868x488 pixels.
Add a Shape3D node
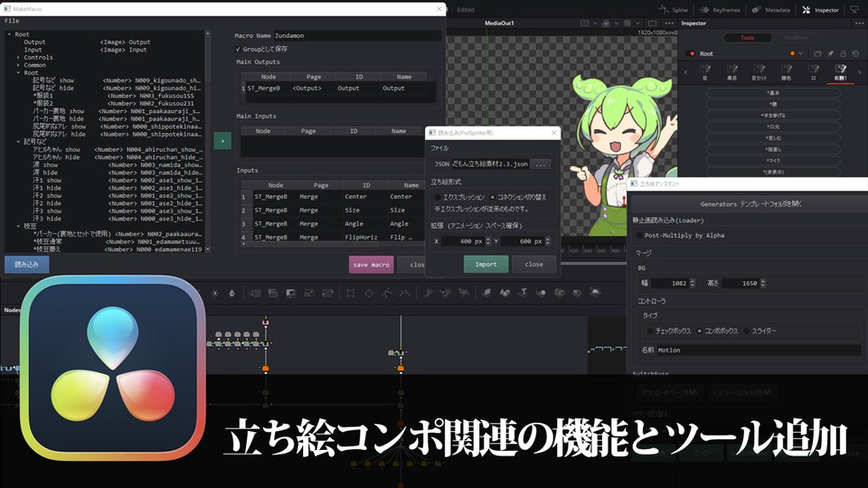(505, 293)
